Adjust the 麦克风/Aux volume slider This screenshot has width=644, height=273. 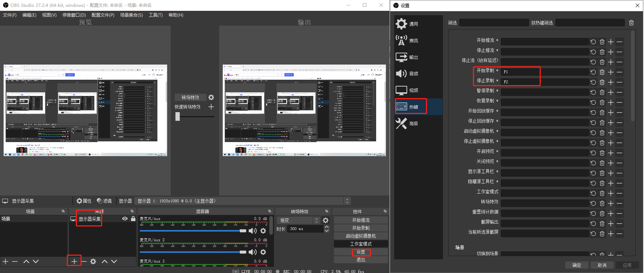coord(193,231)
